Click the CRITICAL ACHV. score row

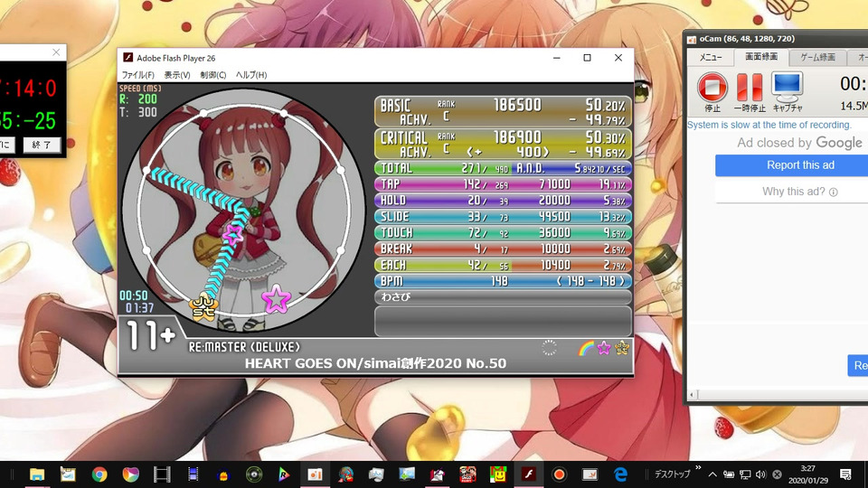pos(503,144)
